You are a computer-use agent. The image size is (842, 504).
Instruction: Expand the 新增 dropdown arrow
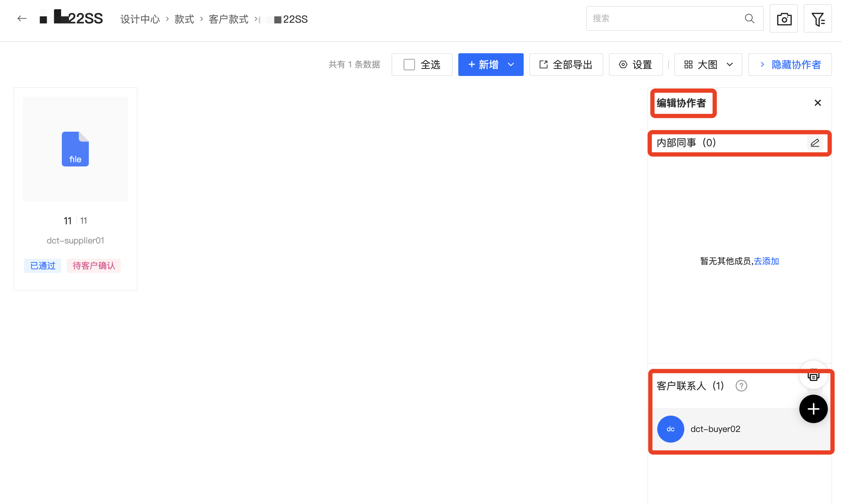click(511, 65)
